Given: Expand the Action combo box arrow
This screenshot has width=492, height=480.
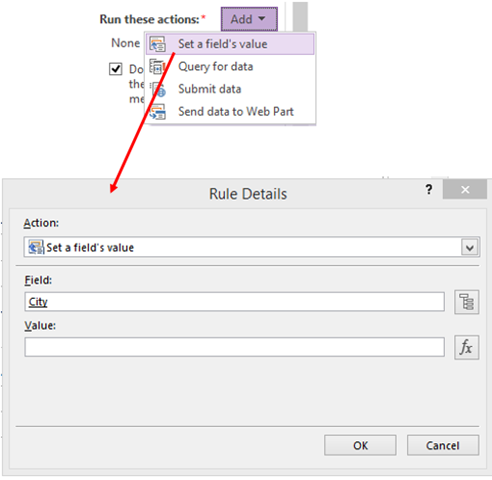Looking at the screenshot, I should click(470, 248).
